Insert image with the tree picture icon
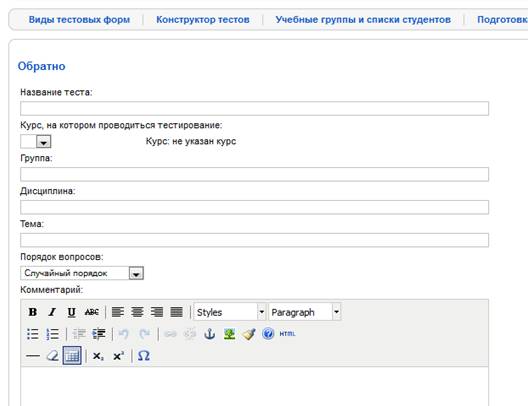 pos(229,334)
